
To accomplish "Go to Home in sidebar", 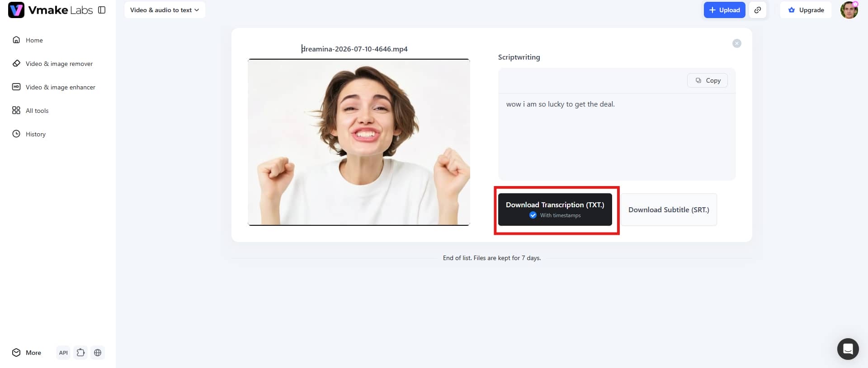I will [x=28, y=40].
